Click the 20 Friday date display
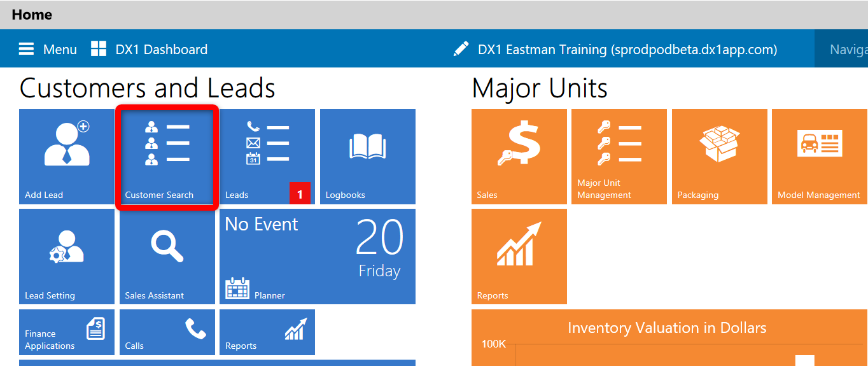This screenshot has width=868, height=366. (379, 249)
